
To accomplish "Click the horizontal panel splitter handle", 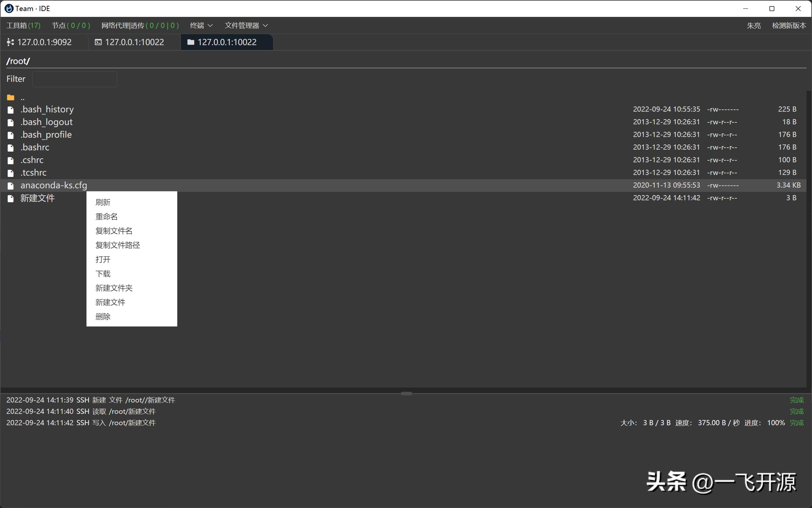I will pyautogui.click(x=406, y=393).
